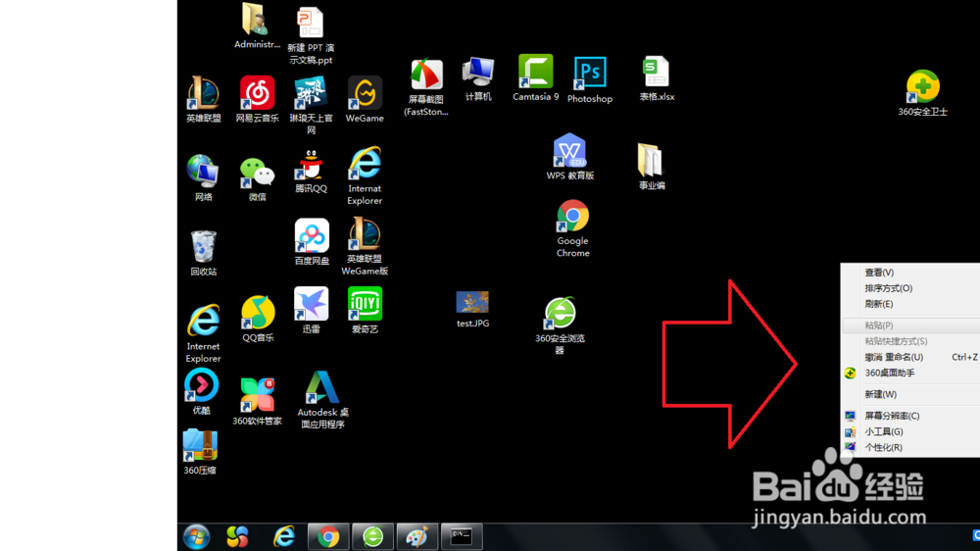
Task: Switch to Chrome on the taskbar
Action: pos(328,537)
